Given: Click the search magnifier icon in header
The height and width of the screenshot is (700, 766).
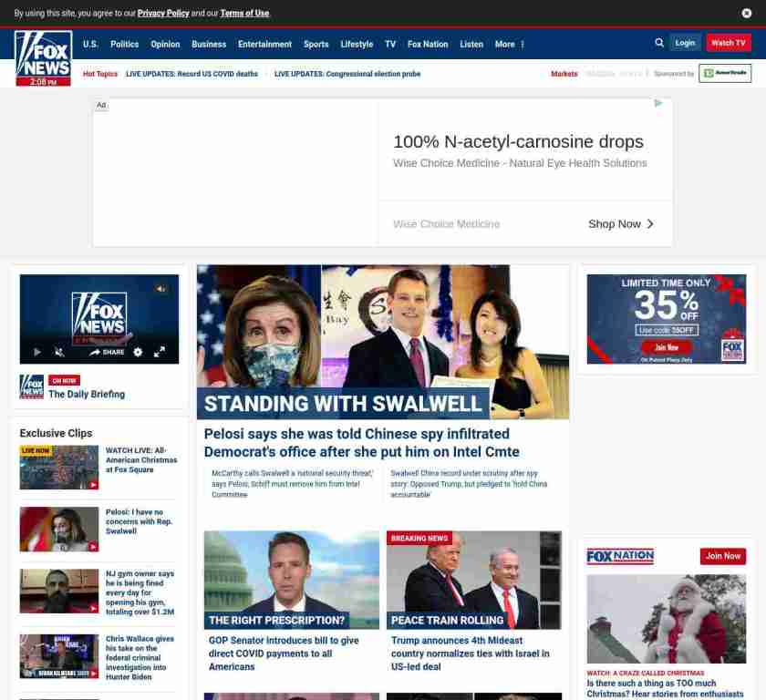Looking at the screenshot, I should click(x=659, y=43).
